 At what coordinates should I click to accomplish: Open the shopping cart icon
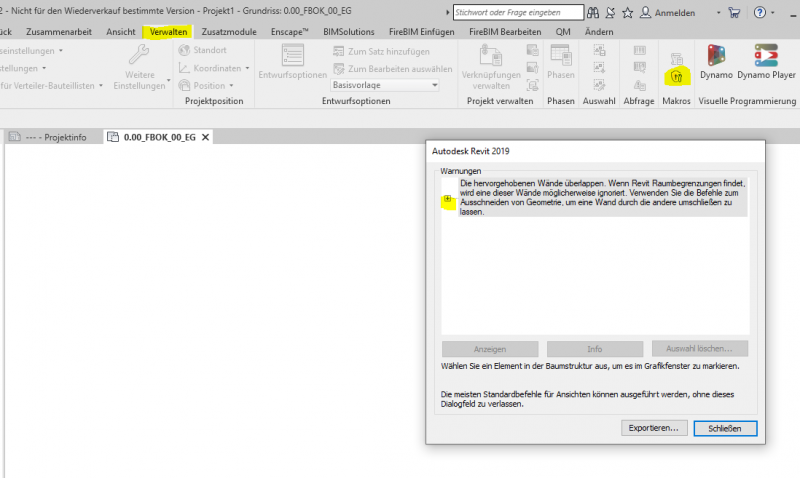click(734, 13)
